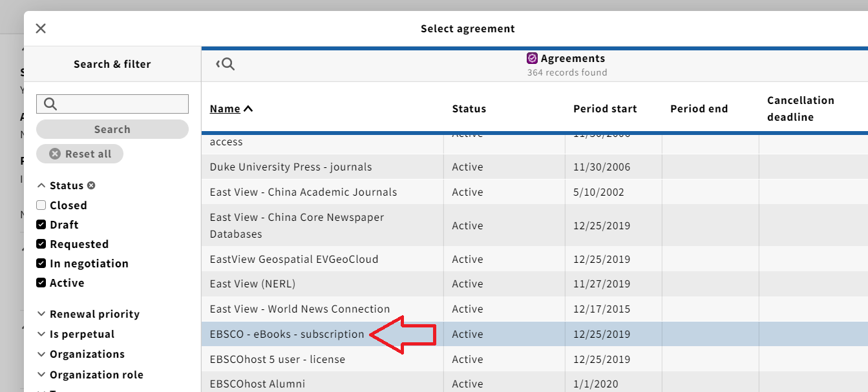Click period start date 12/17/2015
Screen dimensions: 868x392
coord(602,309)
